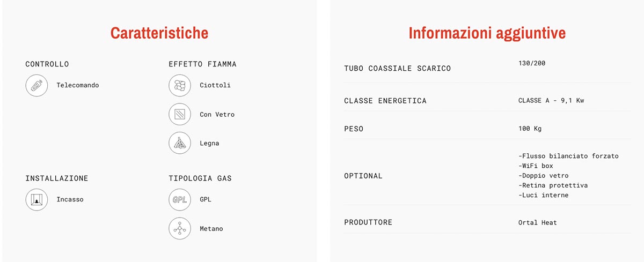
Task: Click the Ciottoli pebbles icon
Action: 180,86
